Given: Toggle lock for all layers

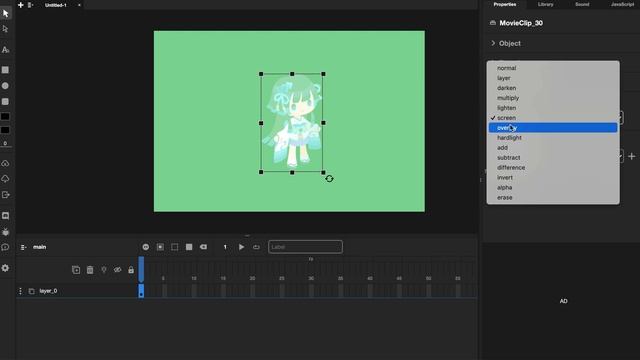Looking at the screenshot, I should pos(131,270).
